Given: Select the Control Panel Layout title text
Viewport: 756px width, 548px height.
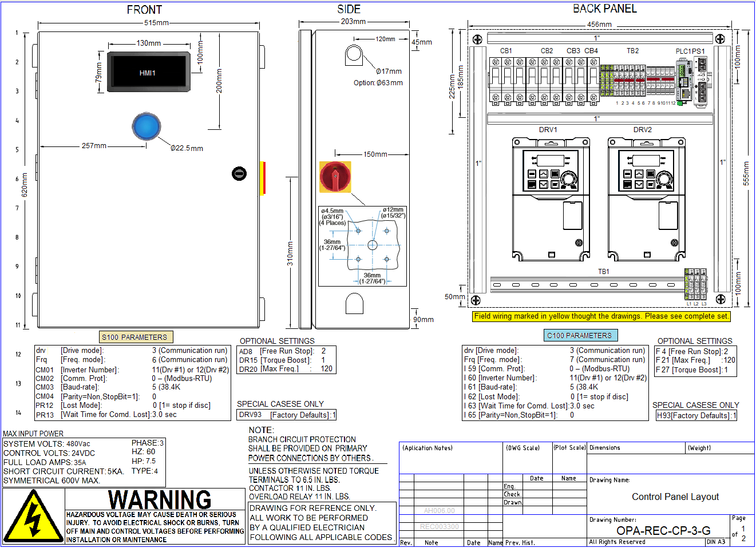Looking at the screenshot, I should 675,497.
